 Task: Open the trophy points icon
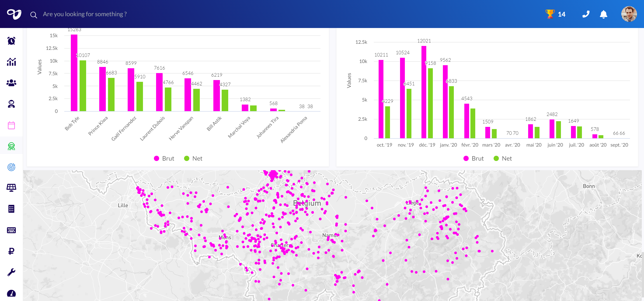(550, 14)
